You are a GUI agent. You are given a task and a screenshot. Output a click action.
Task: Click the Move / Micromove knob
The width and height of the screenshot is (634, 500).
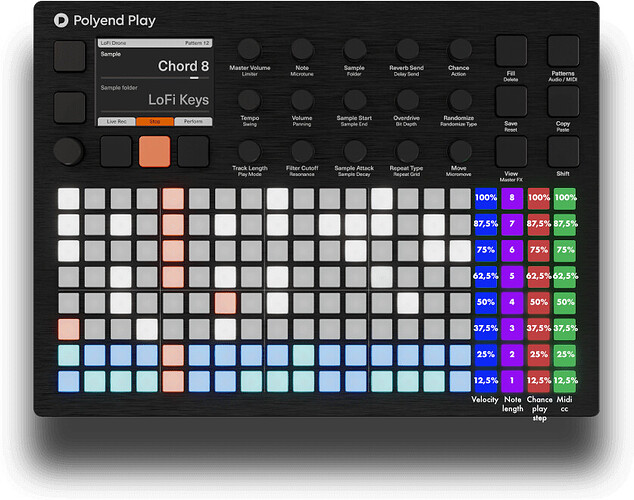(x=460, y=151)
